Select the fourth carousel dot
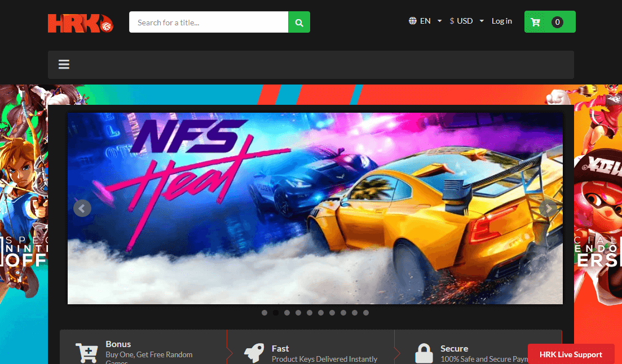 click(x=298, y=313)
